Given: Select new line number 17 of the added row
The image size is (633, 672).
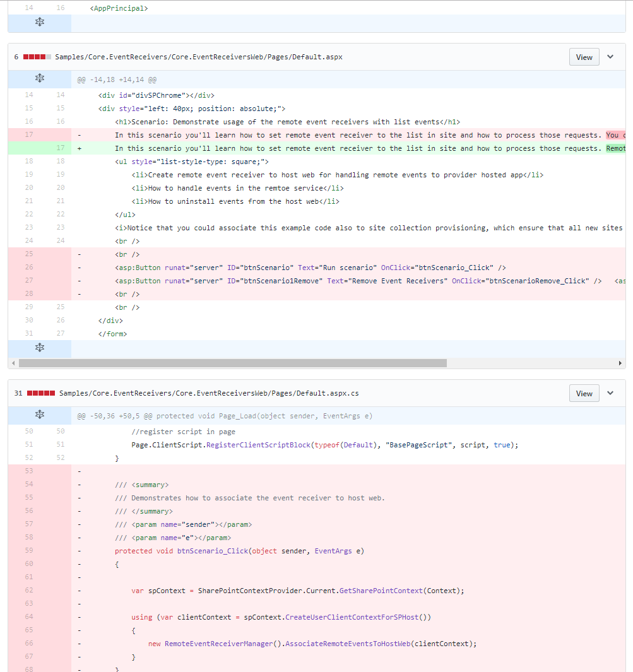Looking at the screenshot, I should click(61, 148).
